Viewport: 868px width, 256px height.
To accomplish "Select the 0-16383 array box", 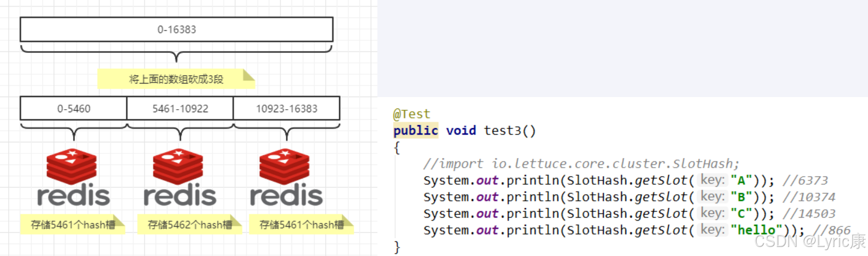I will tap(177, 30).
